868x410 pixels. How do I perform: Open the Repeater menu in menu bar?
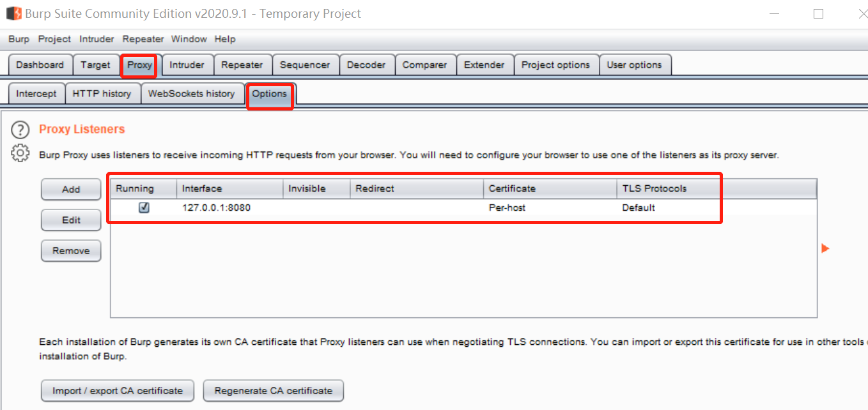143,39
